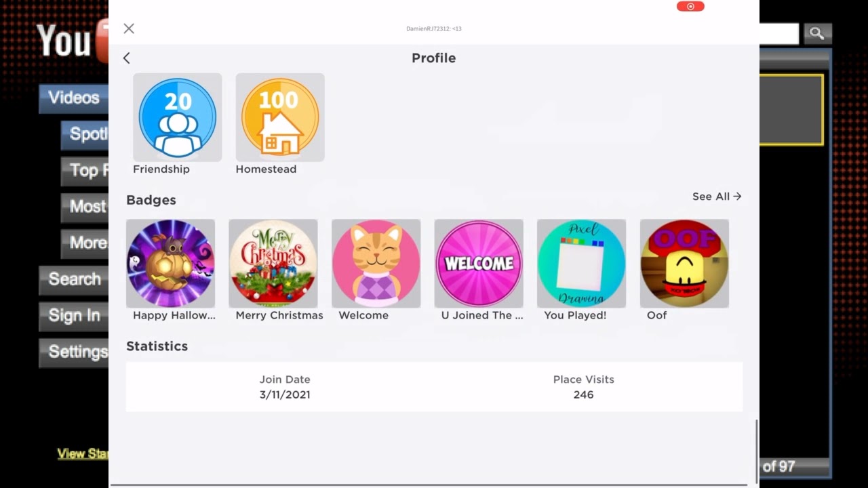Open the pink WELCOME badge
The height and width of the screenshot is (488, 868).
[x=479, y=263]
